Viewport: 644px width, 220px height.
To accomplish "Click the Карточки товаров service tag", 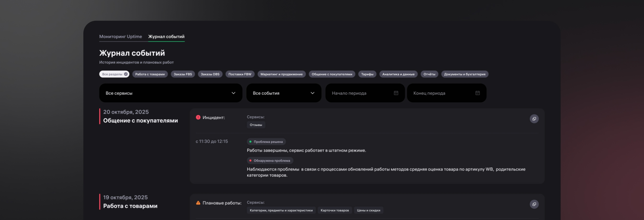I will coord(334,210).
